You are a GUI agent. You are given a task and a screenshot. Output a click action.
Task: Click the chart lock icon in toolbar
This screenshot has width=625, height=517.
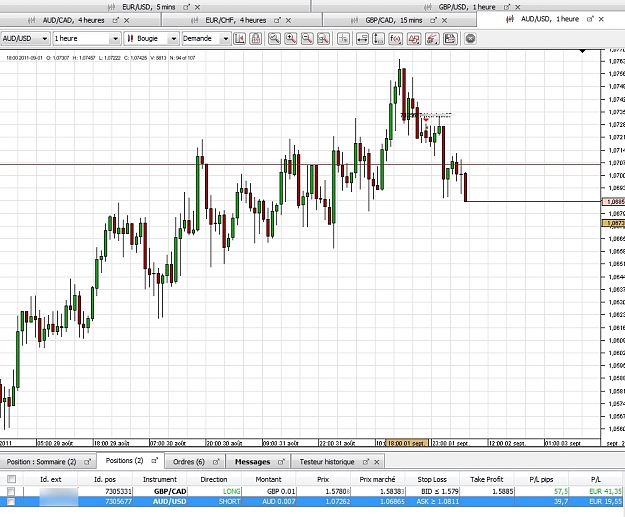coord(256,39)
